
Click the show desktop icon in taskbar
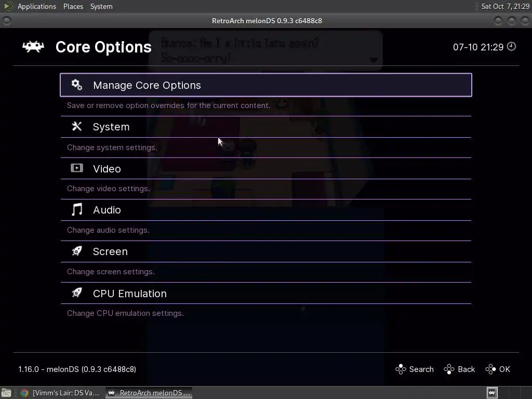(x=6, y=393)
